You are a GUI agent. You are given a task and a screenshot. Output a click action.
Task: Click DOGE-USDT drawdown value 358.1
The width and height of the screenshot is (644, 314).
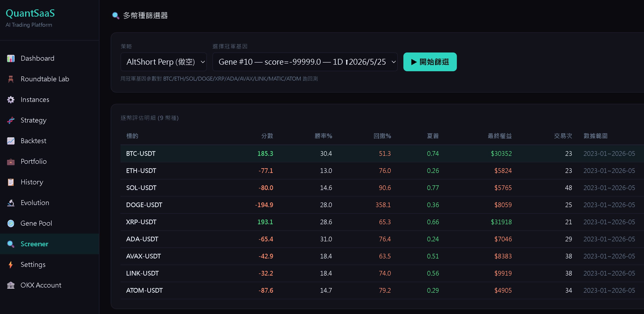point(383,205)
